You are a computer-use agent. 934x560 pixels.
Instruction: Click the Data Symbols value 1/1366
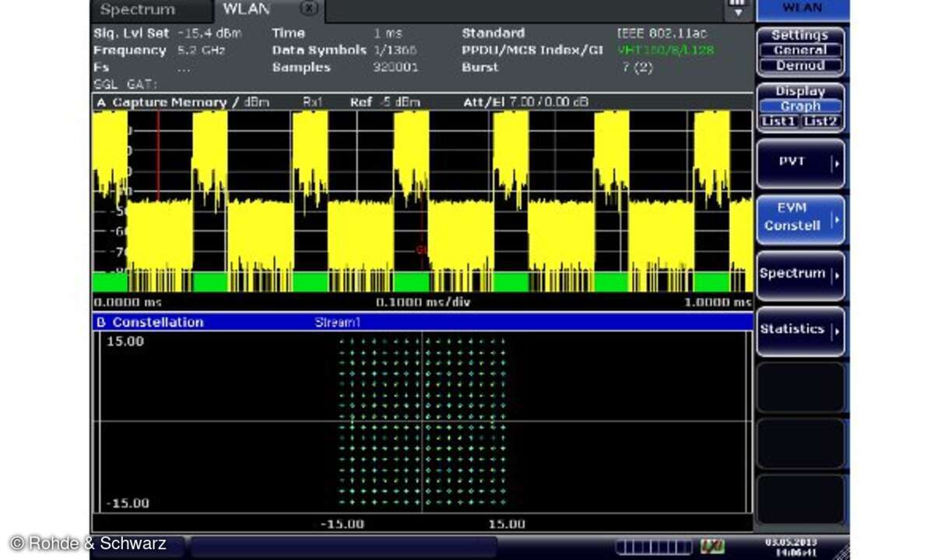click(x=395, y=51)
